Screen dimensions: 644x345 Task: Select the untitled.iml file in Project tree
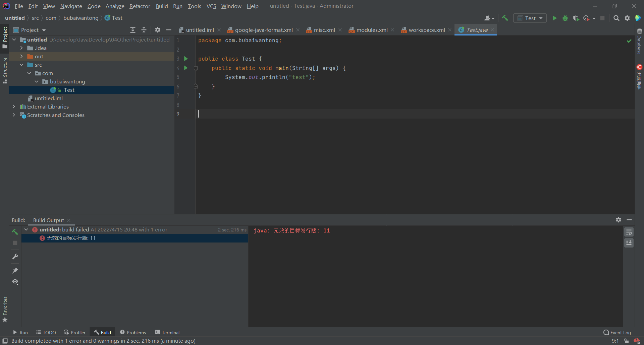[49, 98]
